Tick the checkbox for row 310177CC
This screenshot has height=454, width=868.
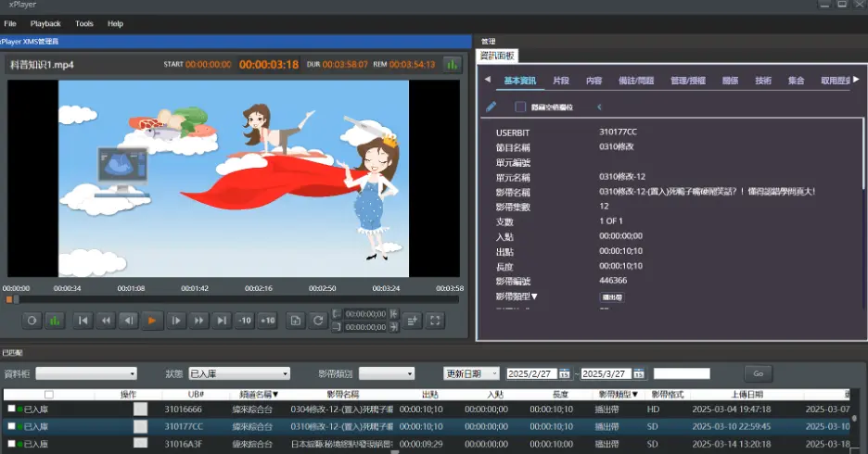tap(12, 426)
